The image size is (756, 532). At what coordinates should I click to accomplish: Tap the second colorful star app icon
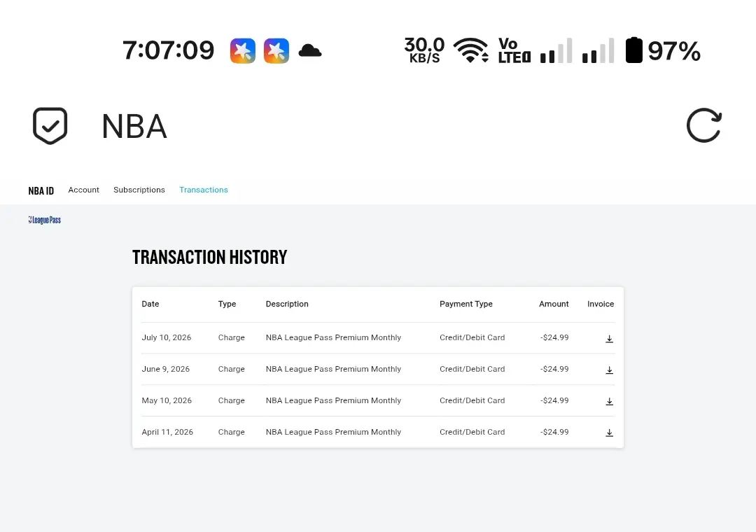(x=276, y=50)
